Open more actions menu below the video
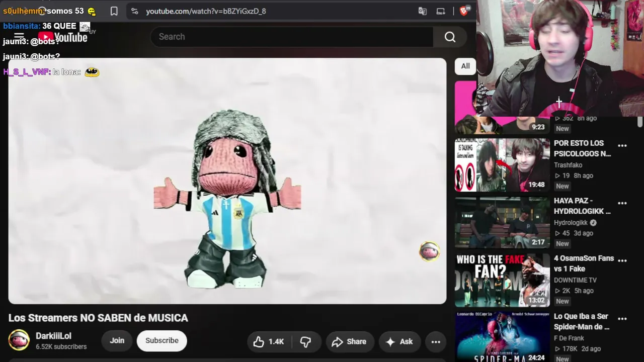Viewport: 644px width, 362px height. pyautogui.click(x=436, y=342)
